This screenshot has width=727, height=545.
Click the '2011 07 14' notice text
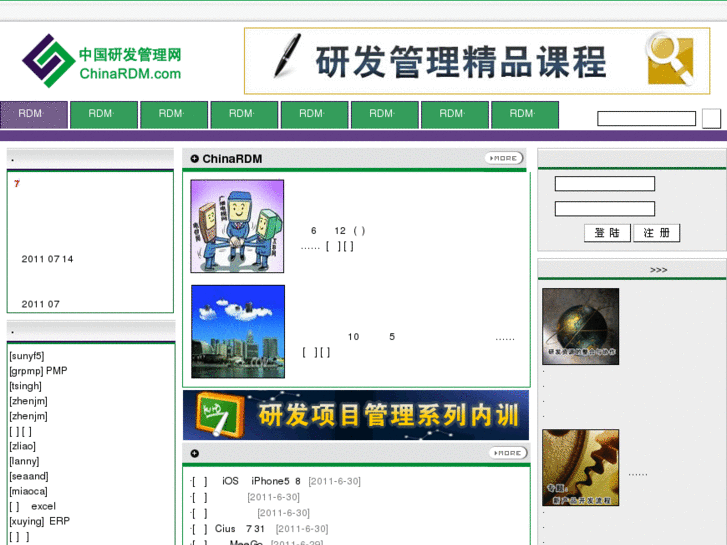47,259
